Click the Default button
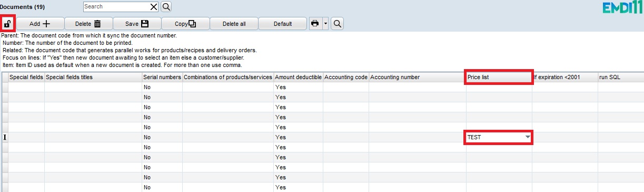 click(x=282, y=24)
